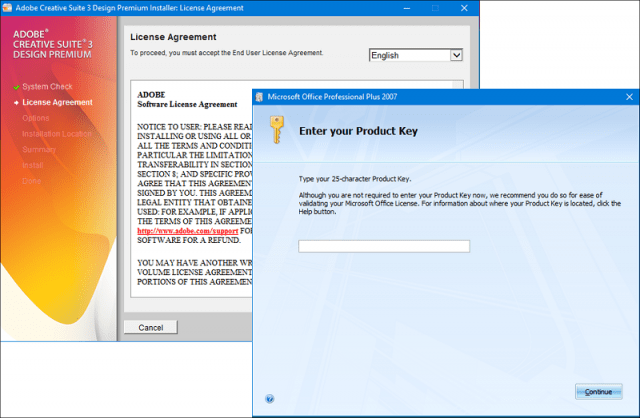
Task: Select the Installation Location step in sidebar
Action: tap(57, 134)
